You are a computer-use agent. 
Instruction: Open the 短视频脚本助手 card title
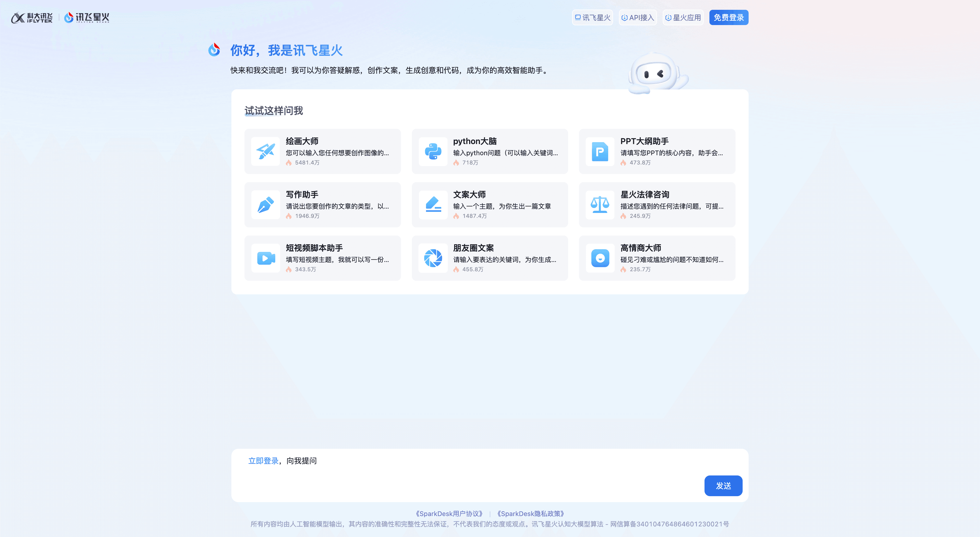pyautogui.click(x=314, y=248)
